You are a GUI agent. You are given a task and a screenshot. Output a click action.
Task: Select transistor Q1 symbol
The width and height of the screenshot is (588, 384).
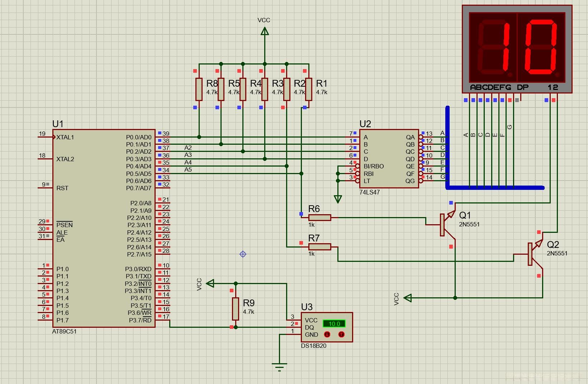[447, 225]
